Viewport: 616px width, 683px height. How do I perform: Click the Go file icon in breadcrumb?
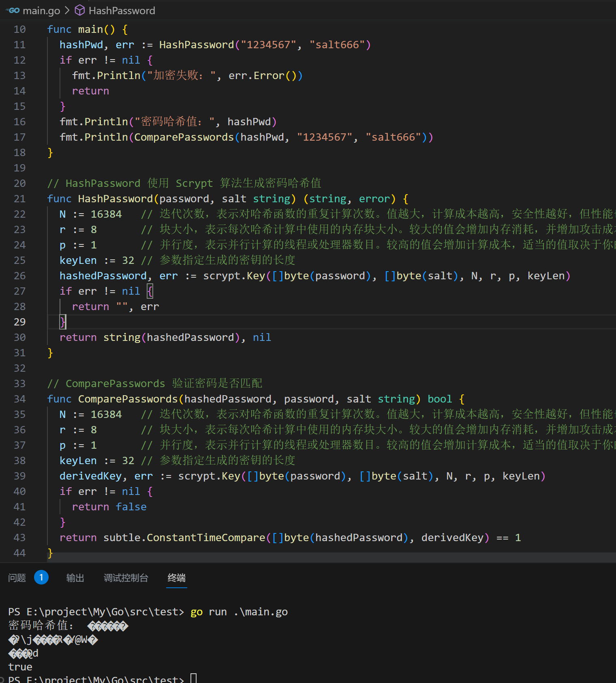point(13,10)
